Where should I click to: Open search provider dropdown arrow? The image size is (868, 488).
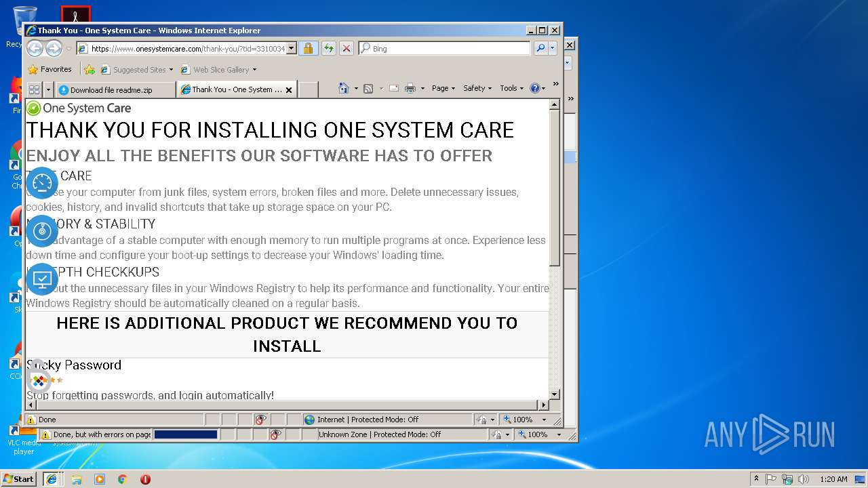click(553, 48)
